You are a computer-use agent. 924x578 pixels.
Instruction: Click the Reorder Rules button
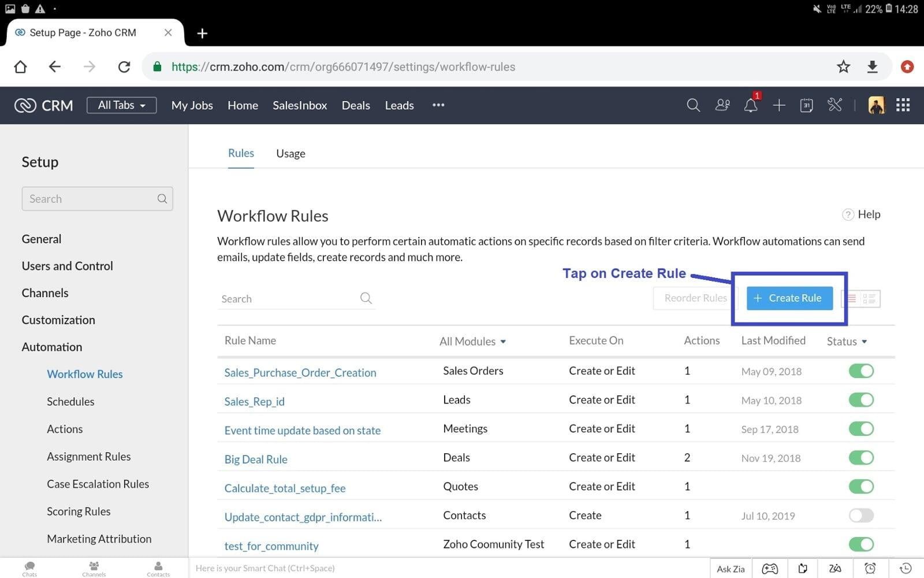pyautogui.click(x=695, y=298)
